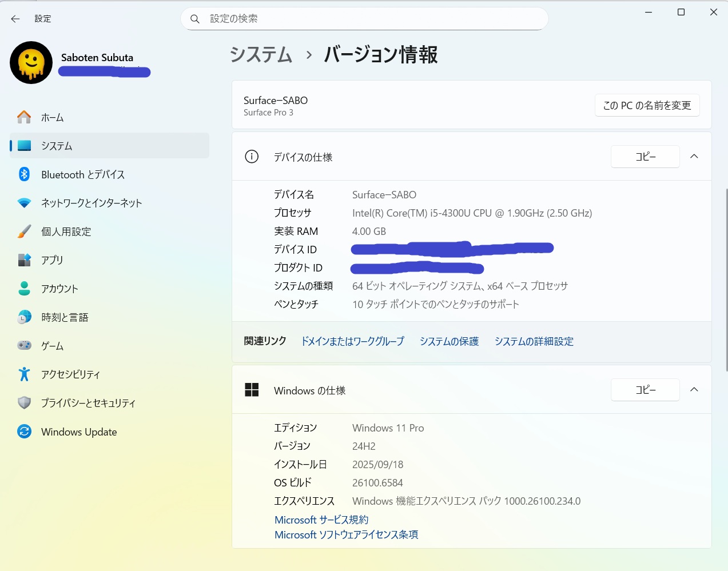Open Microsoft ソフトウェアライセンス条項 link
728x571 pixels.
[347, 534]
